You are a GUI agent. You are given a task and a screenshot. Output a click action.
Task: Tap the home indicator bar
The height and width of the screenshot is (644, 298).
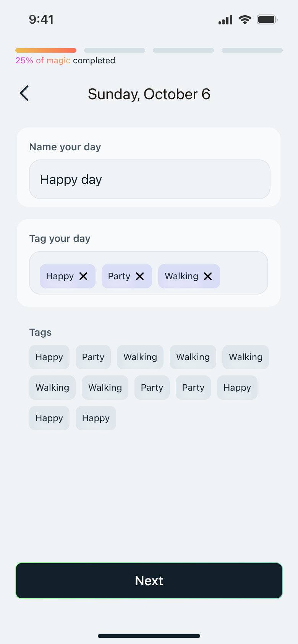(x=149, y=636)
